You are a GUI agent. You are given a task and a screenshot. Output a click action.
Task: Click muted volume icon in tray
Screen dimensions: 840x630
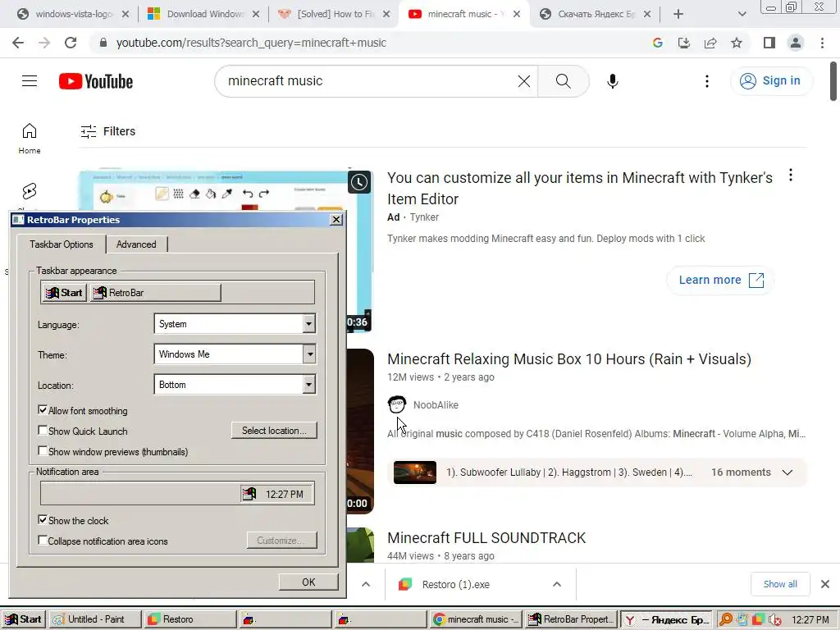(x=774, y=620)
